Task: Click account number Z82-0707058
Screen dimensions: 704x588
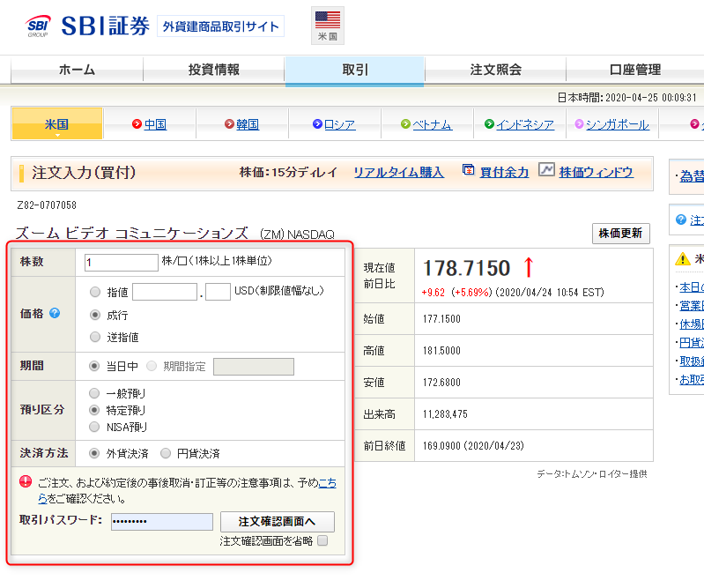Action: 47,205
